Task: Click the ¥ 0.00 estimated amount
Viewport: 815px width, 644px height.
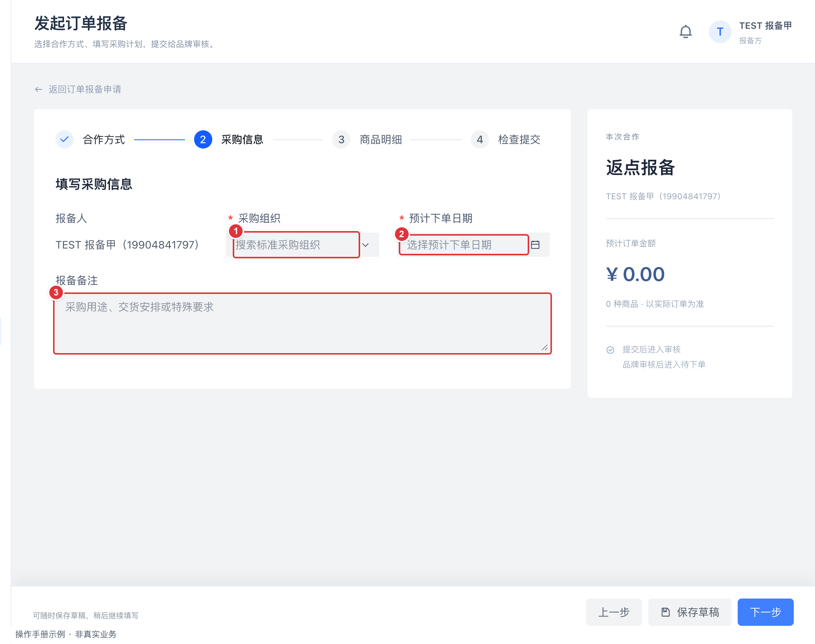Action: 635,274
